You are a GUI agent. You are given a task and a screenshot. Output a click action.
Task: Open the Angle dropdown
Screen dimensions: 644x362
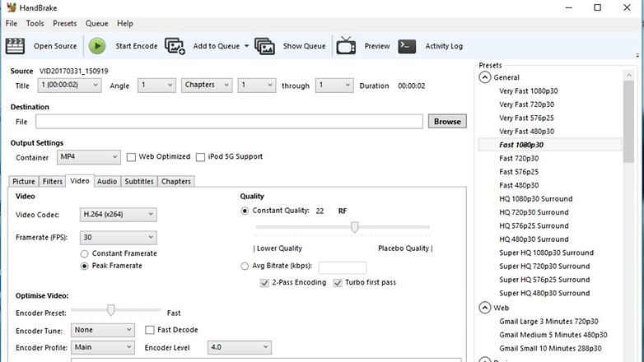[156, 85]
